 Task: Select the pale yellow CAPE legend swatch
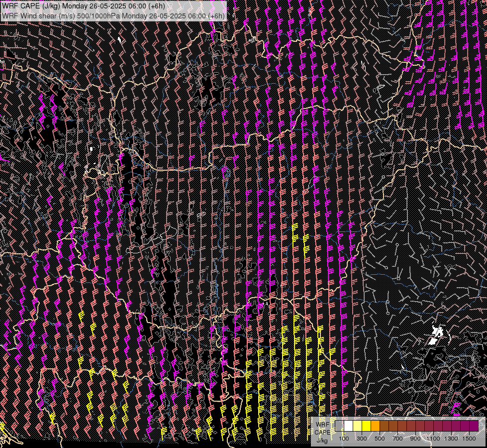click(x=358, y=426)
